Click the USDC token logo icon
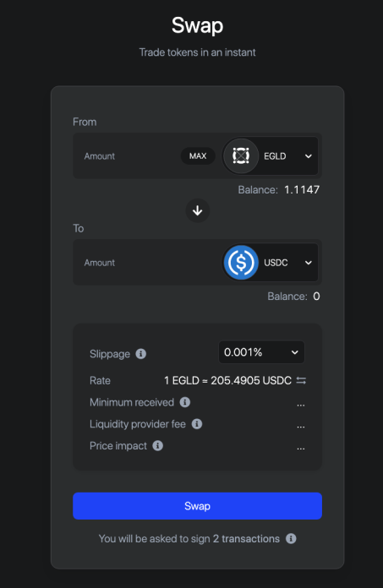Image resolution: width=383 pixels, height=588 pixels. pos(241,263)
